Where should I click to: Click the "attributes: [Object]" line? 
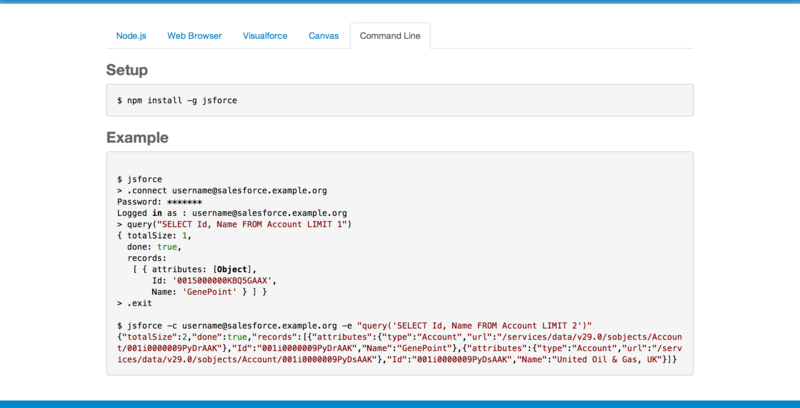(192, 269)
